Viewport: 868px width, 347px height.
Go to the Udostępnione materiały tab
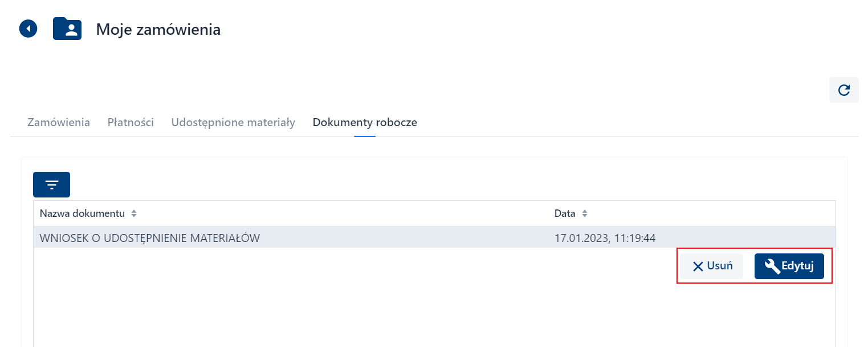pos(233,122)
